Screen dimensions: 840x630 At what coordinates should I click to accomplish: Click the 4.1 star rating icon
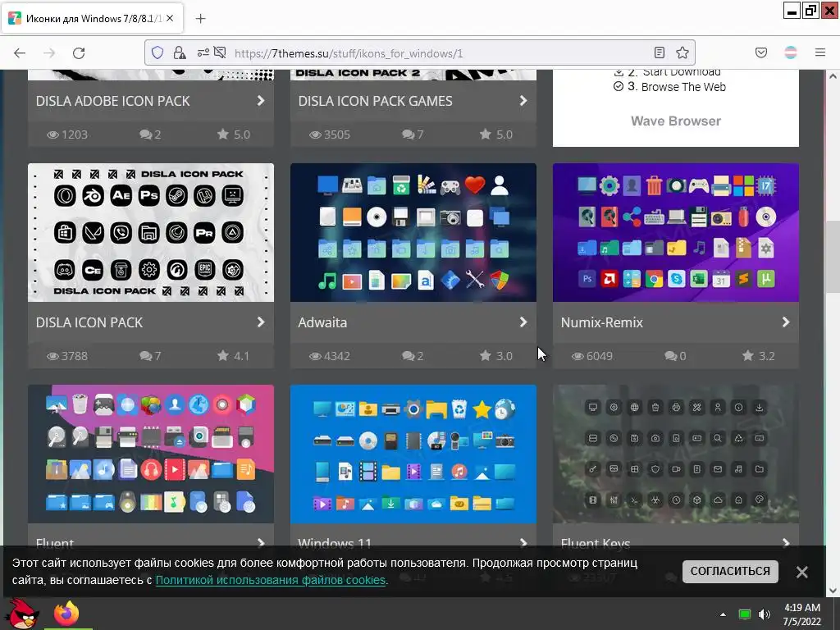pyautogui.click(x=223, y=355)
